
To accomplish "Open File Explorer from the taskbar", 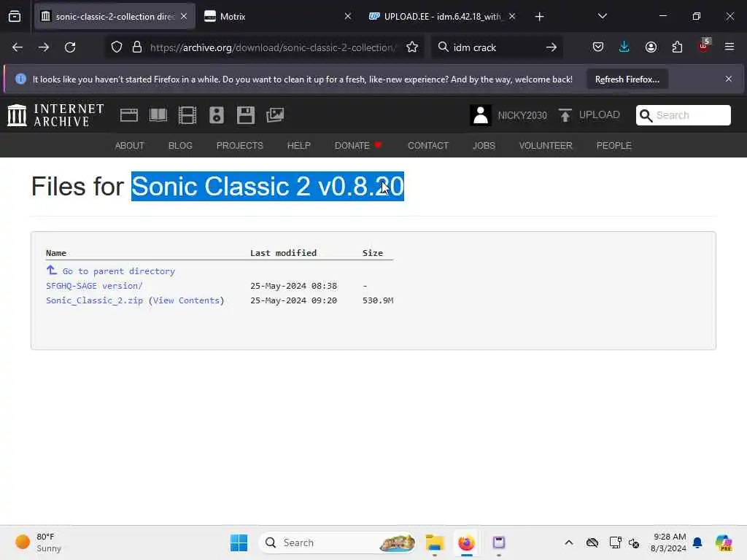I will [435, 542].
